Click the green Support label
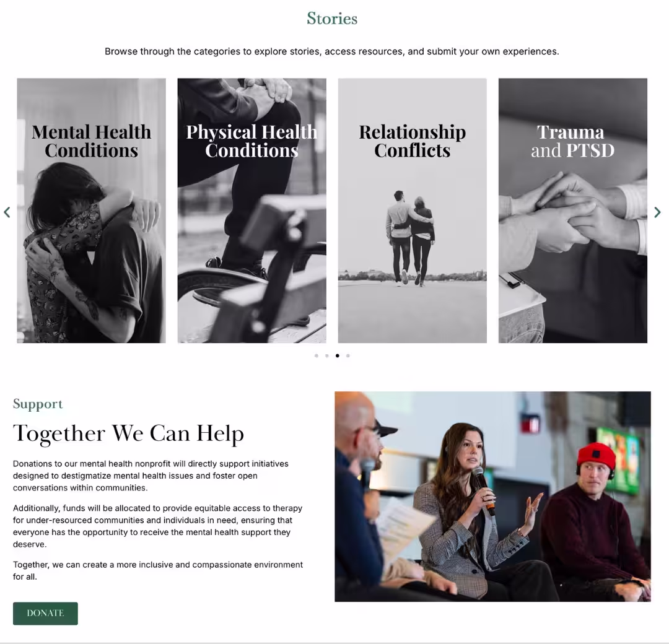 coord(38,404)
